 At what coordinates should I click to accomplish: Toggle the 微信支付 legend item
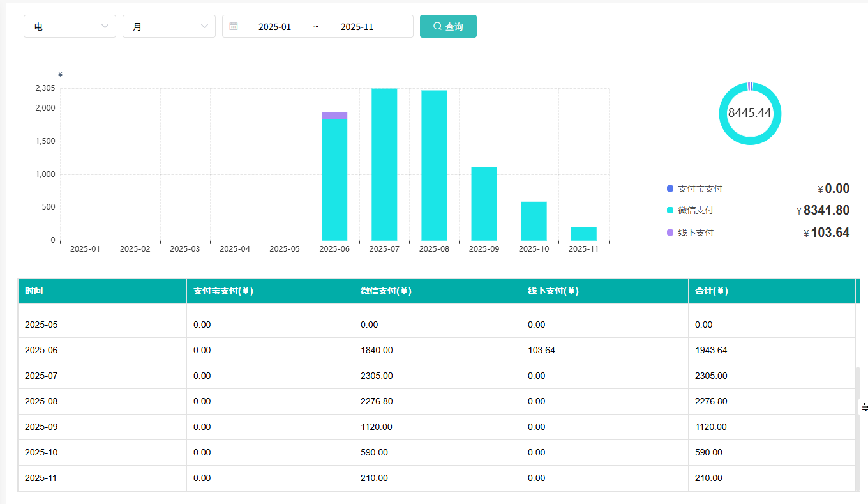690,210
